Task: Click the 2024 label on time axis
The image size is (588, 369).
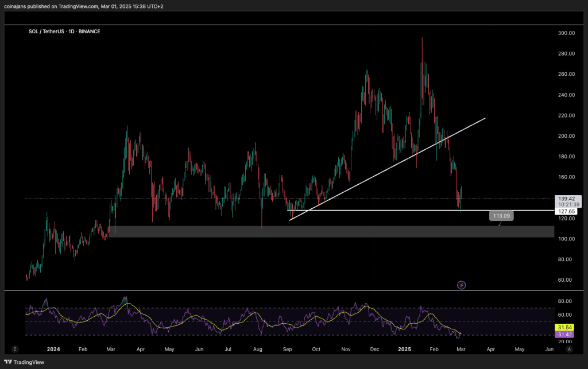Action: pyautogui.click(x=53, y=349)
